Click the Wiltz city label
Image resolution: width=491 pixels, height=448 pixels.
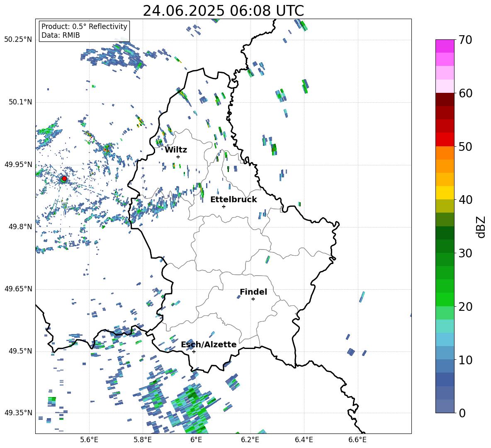click(176, 150)
